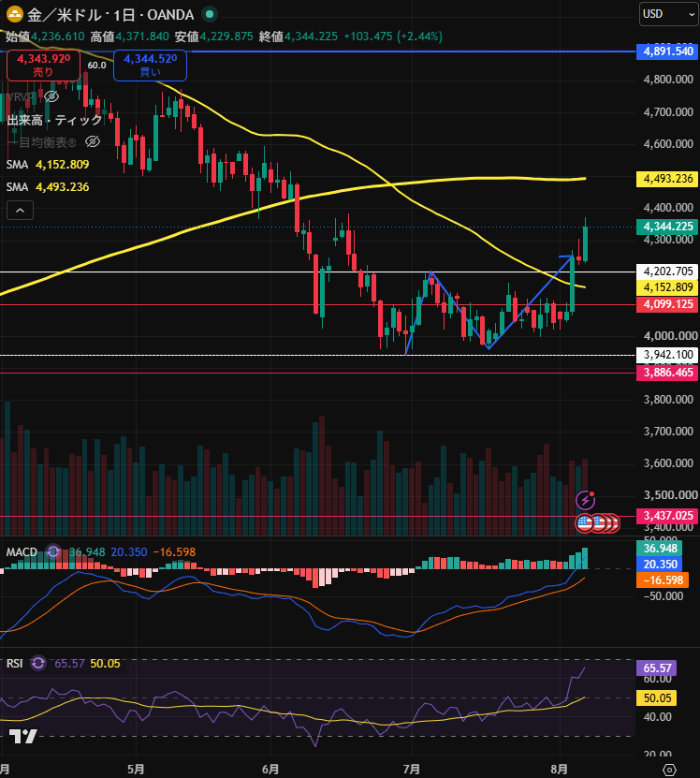Click the white 3,942.100 price label
Viewport: 700px width, 778px height.
(x=668, y=355)
